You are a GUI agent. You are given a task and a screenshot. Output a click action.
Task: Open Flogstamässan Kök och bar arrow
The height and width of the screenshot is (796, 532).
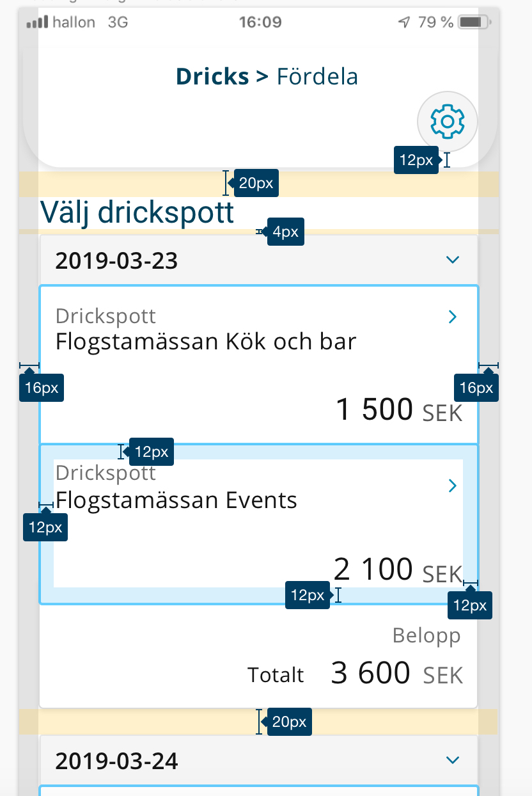pos(453,317)
